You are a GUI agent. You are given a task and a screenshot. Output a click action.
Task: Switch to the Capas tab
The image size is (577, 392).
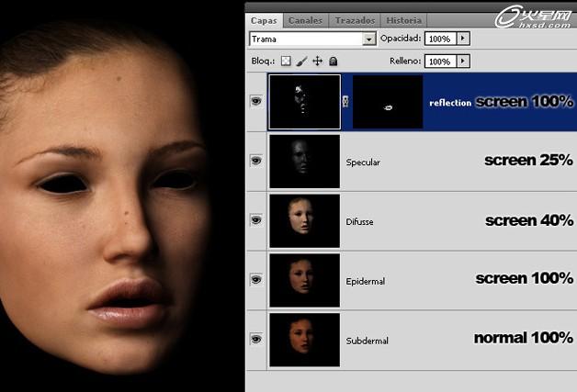264,20
